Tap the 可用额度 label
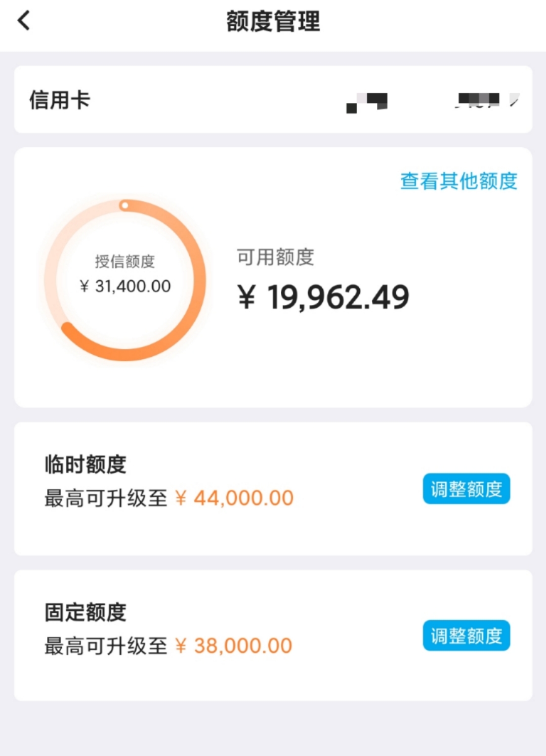The height and width of the screenshot is (756, 546). click(x=275, y=257)
